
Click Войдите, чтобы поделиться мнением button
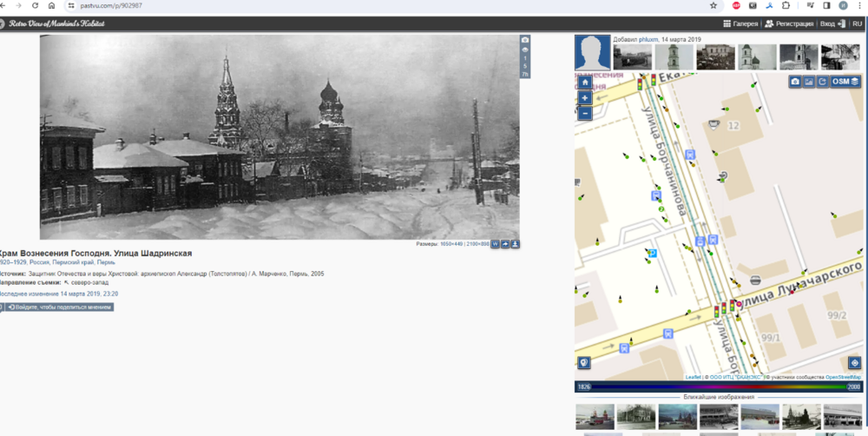coord(60,307)
